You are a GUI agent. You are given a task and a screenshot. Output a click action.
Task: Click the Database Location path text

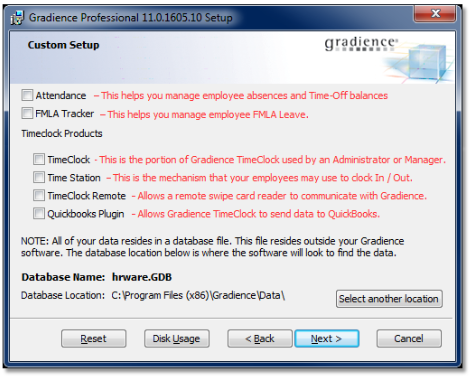point(198,295)
